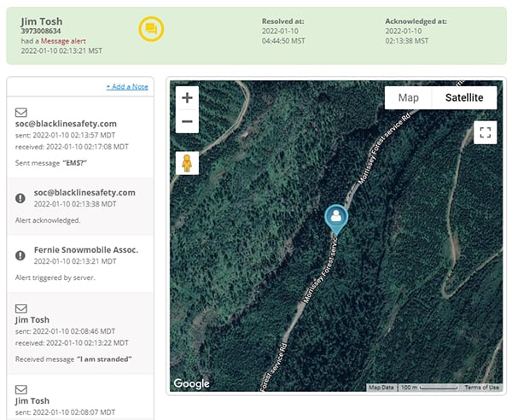Screen dimensions: 512x420
Task: Select the Fernie Snowmobile Assoc. entry title
Action: click(x=86, y=250)
